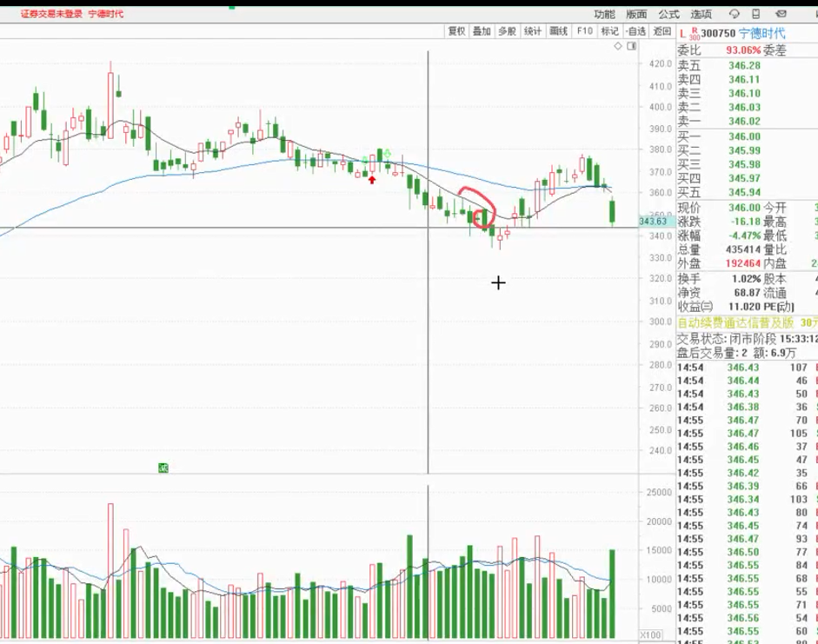
Task: Click the 返回 back button
Action: pyautogui.click(x=662, y=31)
